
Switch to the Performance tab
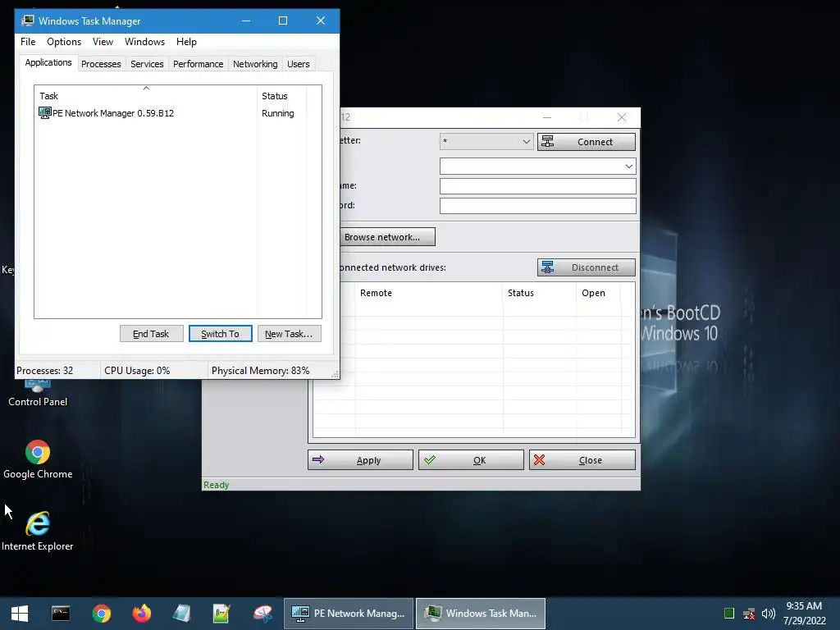click(198, 64)
